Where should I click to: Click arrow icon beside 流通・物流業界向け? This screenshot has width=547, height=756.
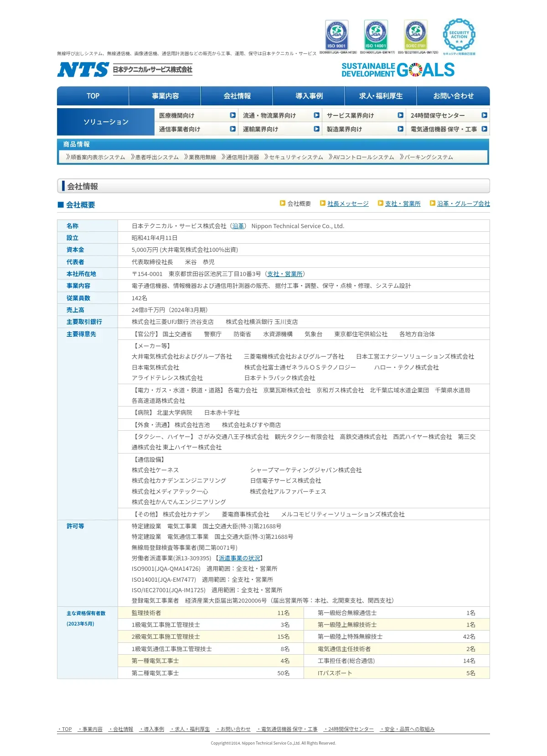tap(317, 115)
